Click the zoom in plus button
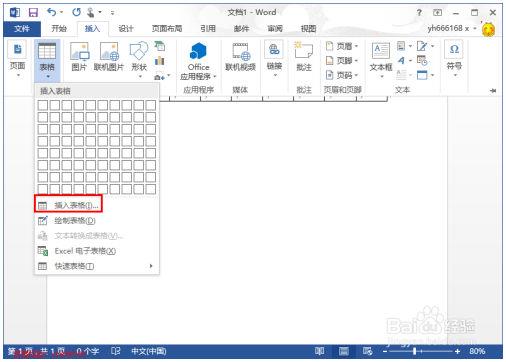The image size is (506, 362). pos(457,351)
